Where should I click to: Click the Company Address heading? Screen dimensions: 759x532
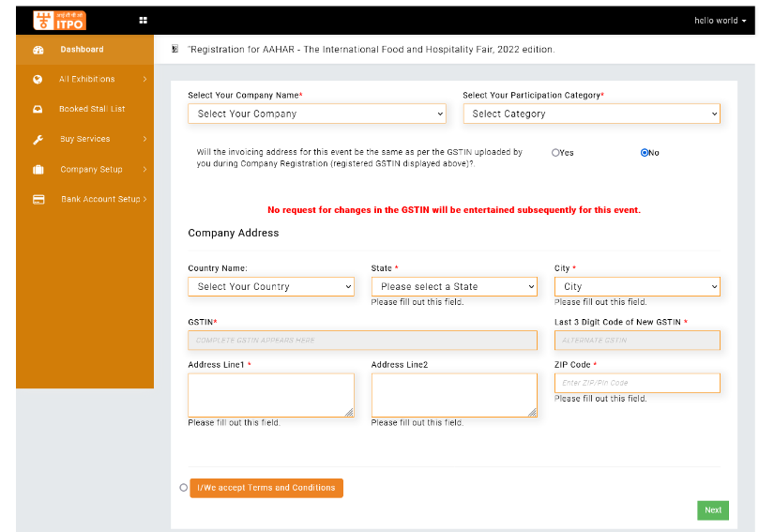[234, 233]
